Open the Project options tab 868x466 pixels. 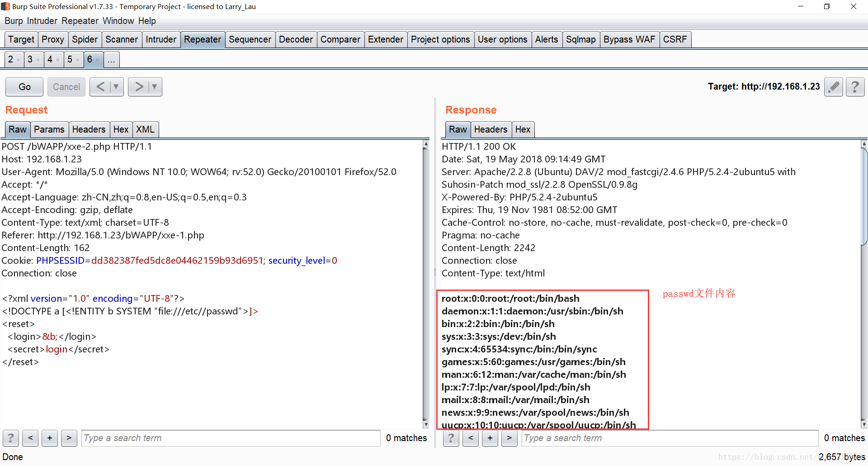440,40
